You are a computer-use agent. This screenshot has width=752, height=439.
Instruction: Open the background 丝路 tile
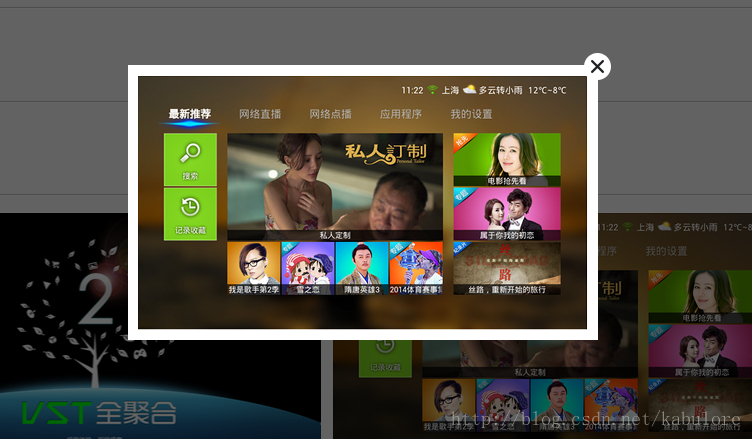700,405
